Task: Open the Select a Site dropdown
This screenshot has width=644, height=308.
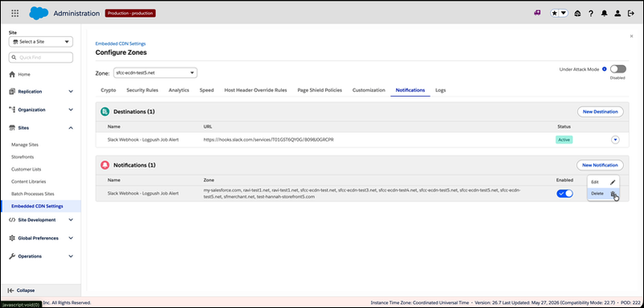Action: pyautogui.click(x=41, y=42)
